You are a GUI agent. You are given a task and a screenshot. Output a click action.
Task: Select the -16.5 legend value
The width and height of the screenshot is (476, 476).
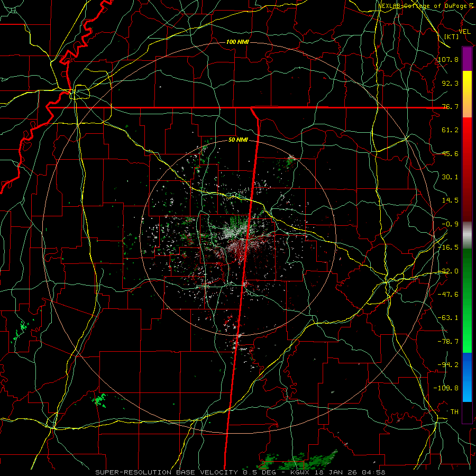[448, 248]
